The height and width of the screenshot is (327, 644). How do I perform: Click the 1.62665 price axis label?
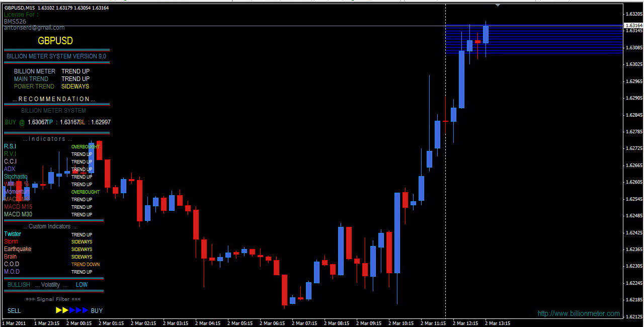point(634,165)
